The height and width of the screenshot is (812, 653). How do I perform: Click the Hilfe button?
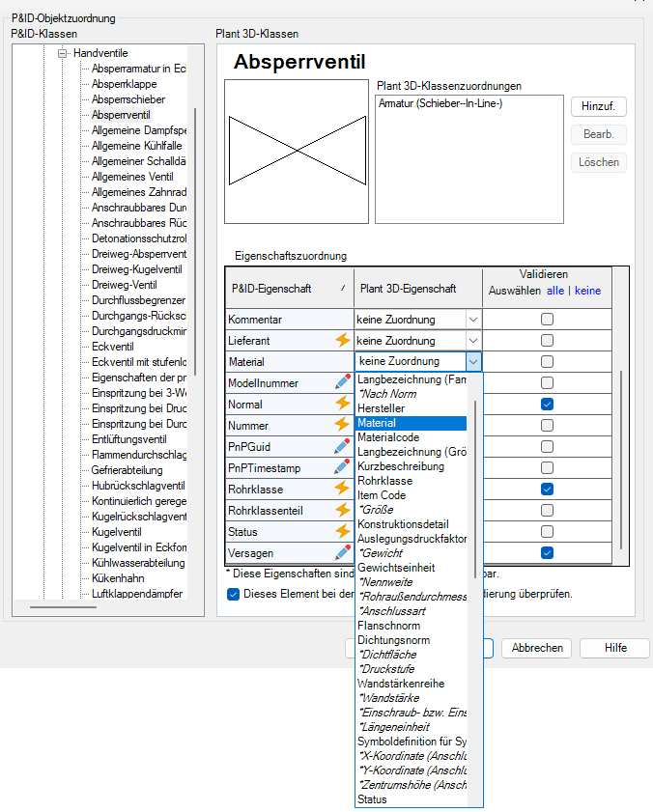point(615,649)
